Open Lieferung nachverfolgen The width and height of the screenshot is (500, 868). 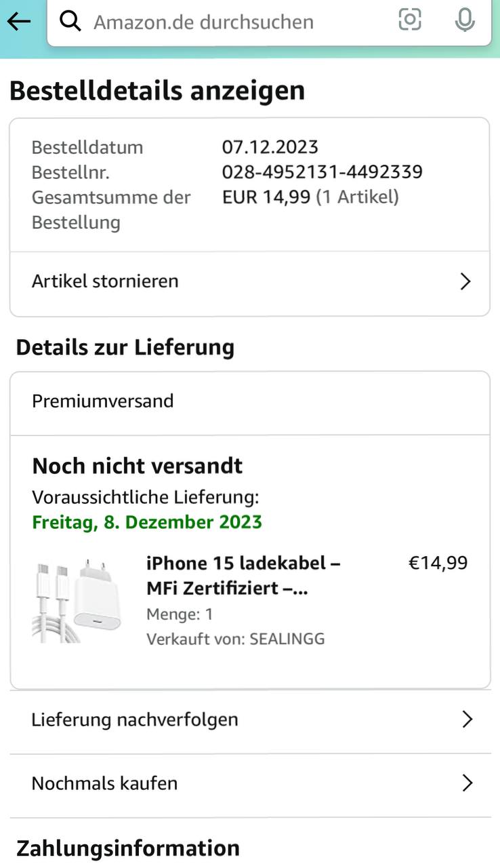pyautogui.click(x=135, y=719)
